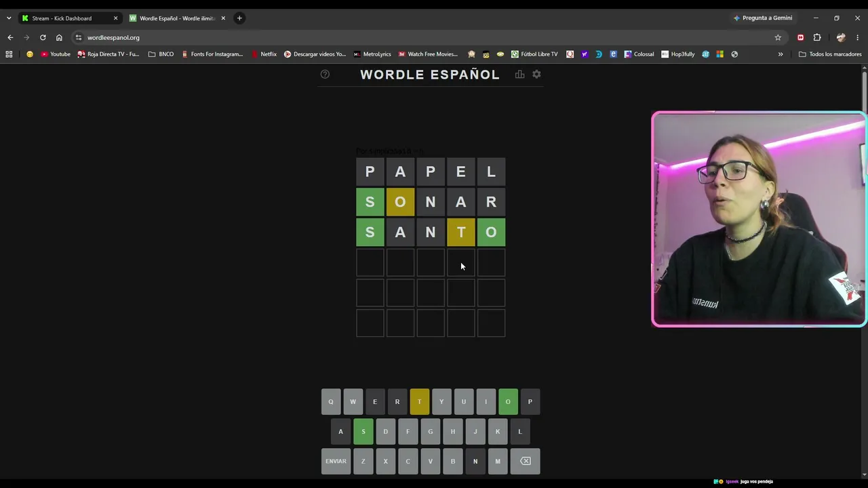This screenshot has width=868, height=488.
Task: Click the W key on the keyboard
Action: (353, 401)
